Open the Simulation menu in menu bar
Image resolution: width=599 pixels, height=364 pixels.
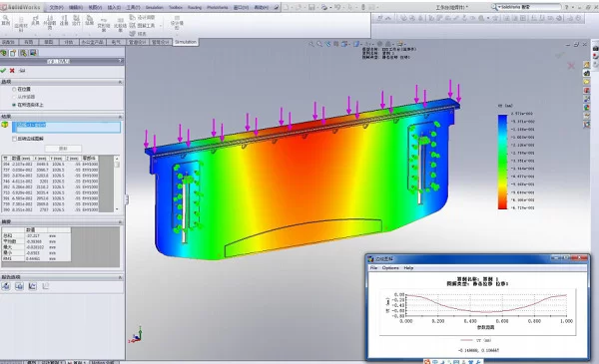155,7
